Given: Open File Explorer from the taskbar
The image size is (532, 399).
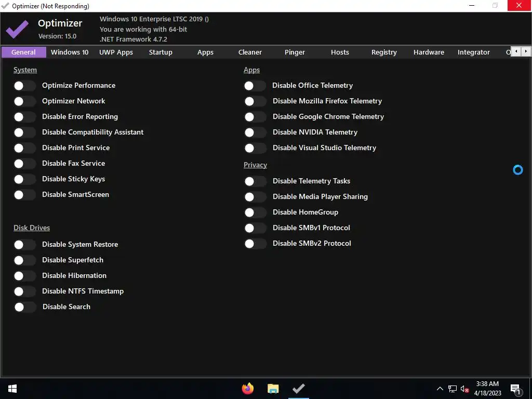Looking at the screenshot, I should coord(273,389).
